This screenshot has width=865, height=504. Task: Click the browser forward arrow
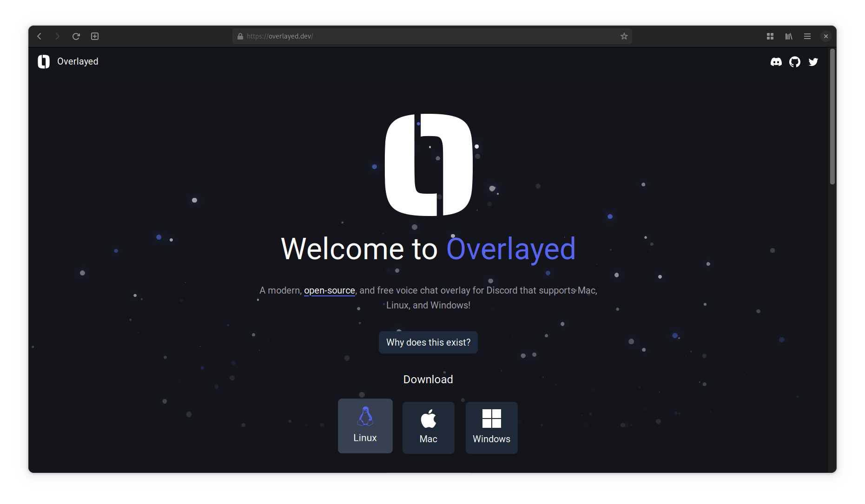[x=57, y=36]
